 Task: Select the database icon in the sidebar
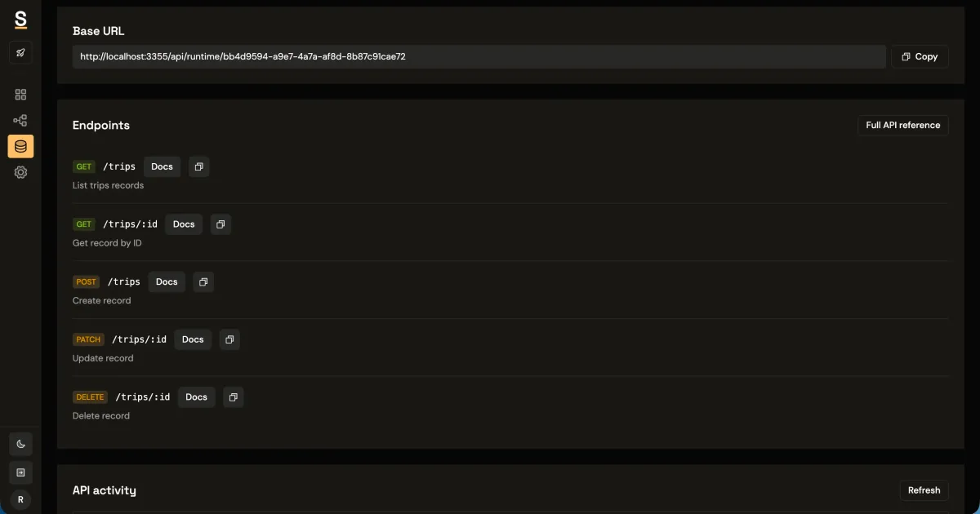(20, 146)
